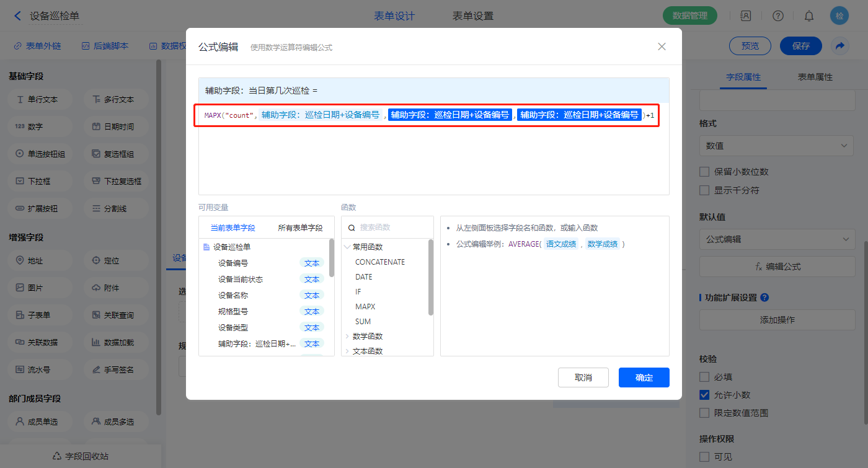
Task: Click the search icon in 函数 panel
Action: pos(352,227)
